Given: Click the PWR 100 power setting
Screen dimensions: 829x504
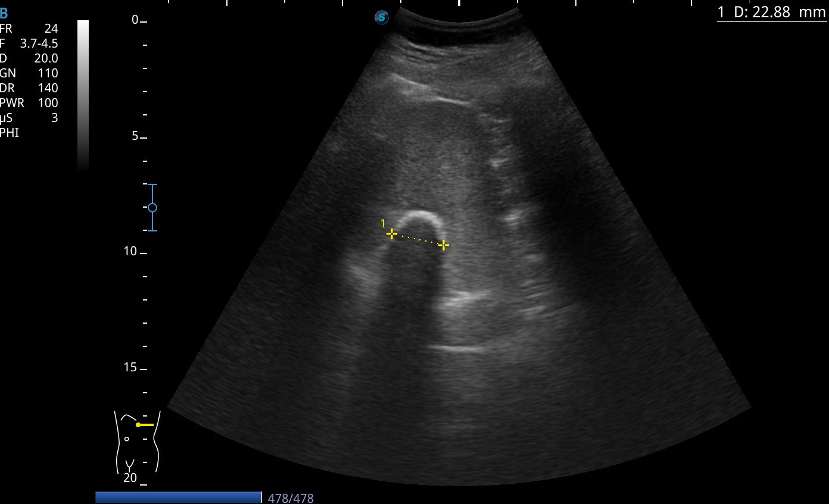Looking at the screenshot, I should [x=29, y=103].
